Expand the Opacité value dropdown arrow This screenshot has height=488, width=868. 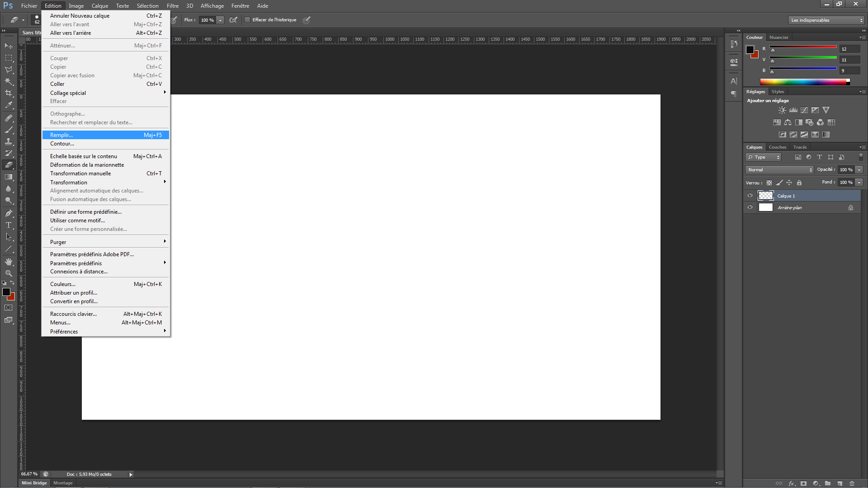click(x=859, y=170)
